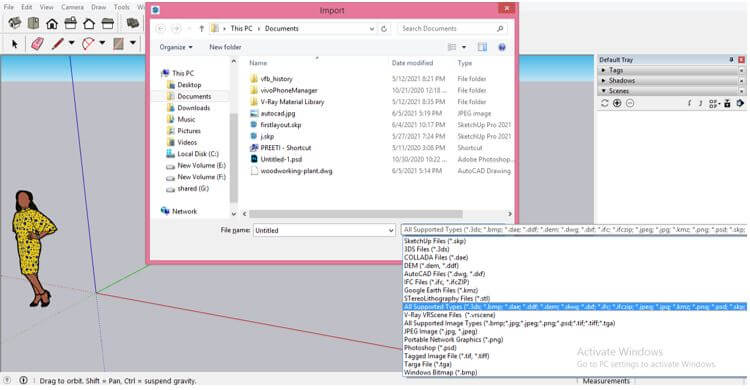Click the preview pane icon
Screen dimensions: 750x390
[x=482, y=47]
